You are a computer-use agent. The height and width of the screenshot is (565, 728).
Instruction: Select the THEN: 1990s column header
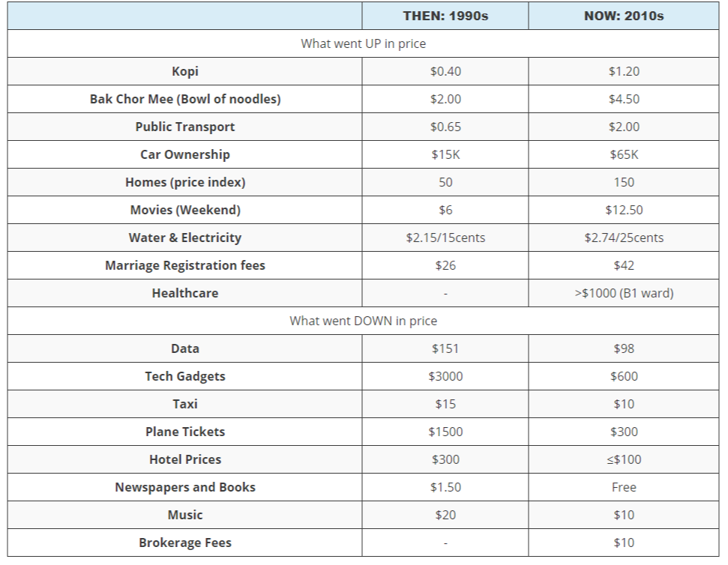pyautogui.click(x=445, y=16)
